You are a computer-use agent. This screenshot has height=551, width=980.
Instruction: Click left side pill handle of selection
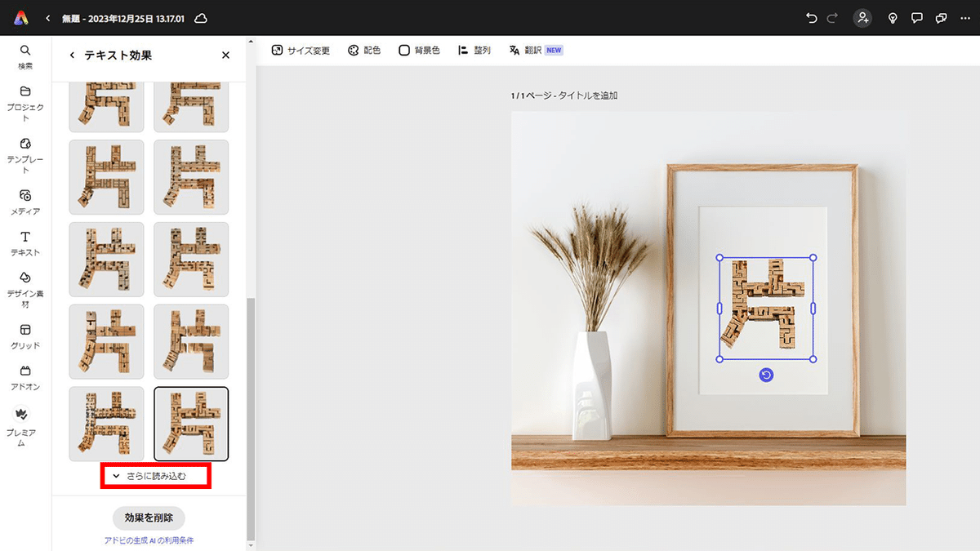[x=719, y=309]
